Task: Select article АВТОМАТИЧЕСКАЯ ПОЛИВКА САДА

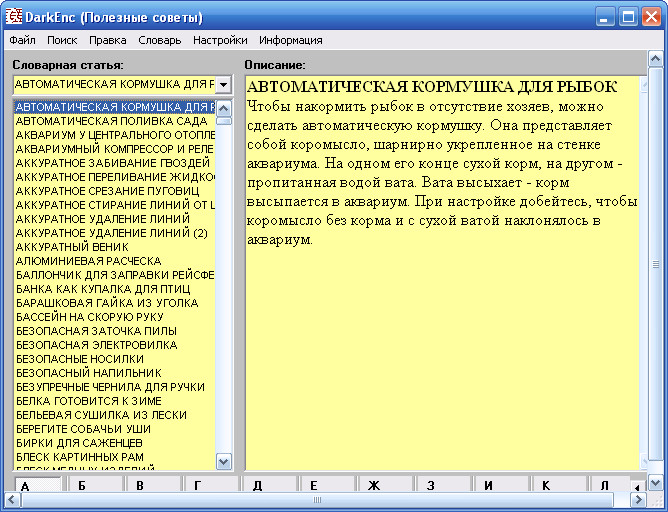Action: pyautogui.click(x=112, y=120)
